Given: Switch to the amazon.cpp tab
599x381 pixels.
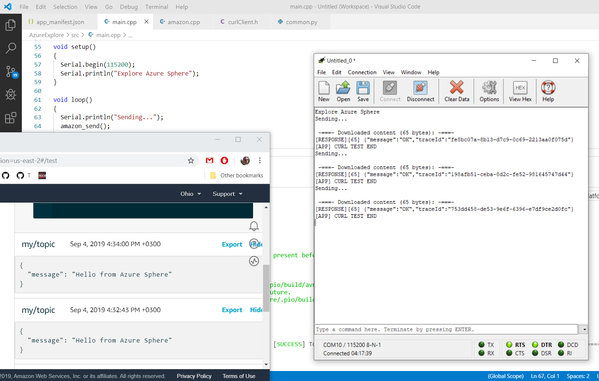Looking at the screenshot, I should pyautogui.click(x=180, y=22).
